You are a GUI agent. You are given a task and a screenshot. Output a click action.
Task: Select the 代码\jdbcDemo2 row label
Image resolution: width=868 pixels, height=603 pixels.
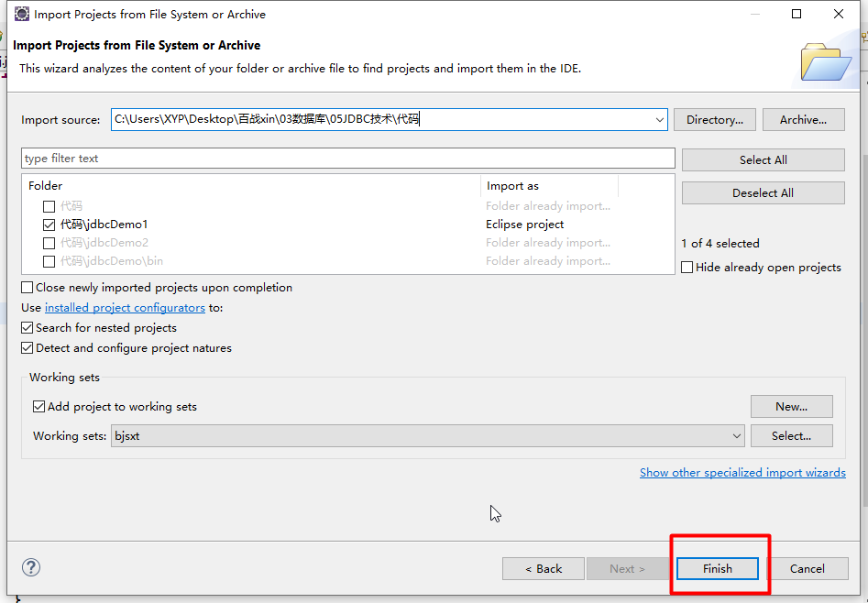click(104, 243)
